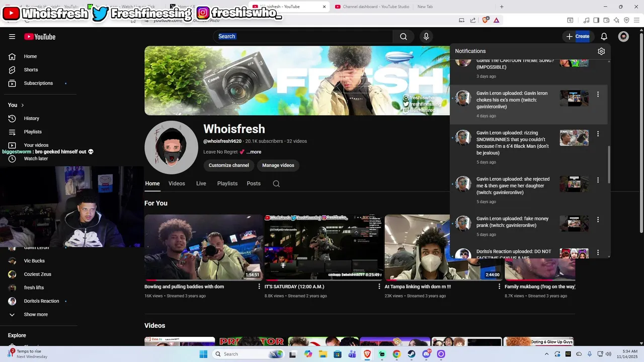The width and height of the screenshot is (644, 362).
Task: Click the share page icon in address bar
Action: point(473,20)
